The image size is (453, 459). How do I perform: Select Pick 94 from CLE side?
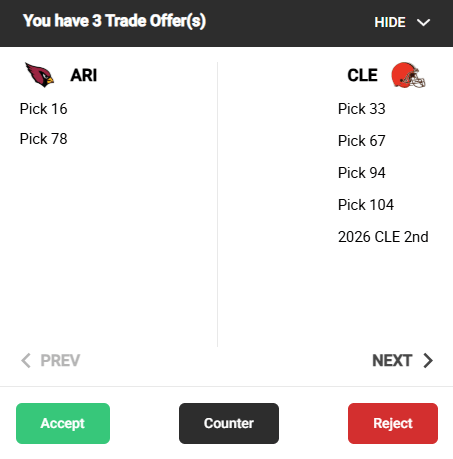pos(362,173)
